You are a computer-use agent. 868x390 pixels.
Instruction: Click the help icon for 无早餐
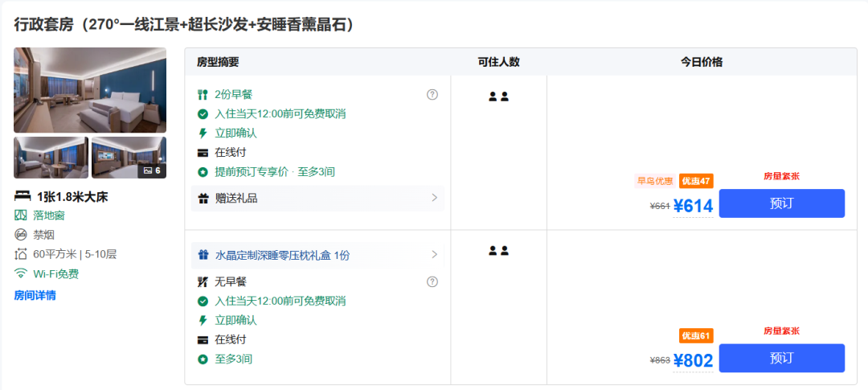[432, 282]
